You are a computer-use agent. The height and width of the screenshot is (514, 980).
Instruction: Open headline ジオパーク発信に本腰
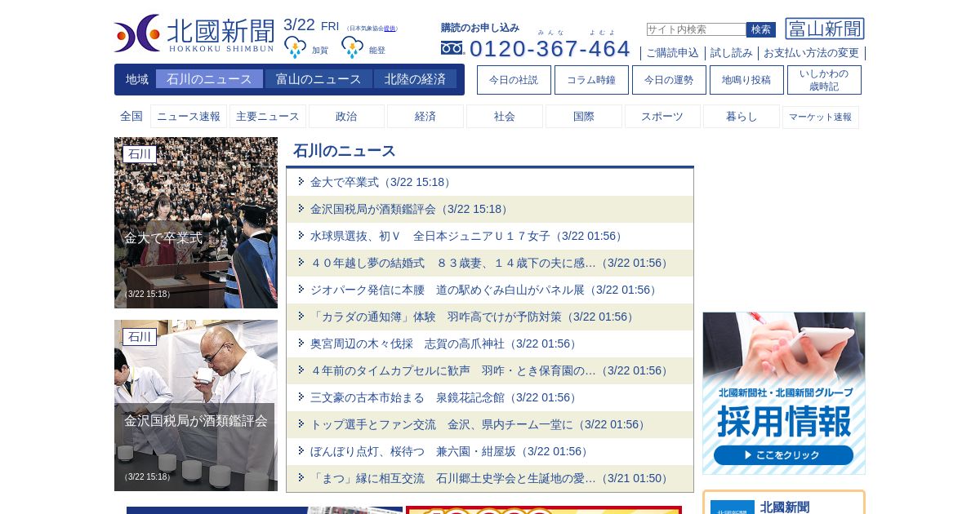(x=485, y=290)
